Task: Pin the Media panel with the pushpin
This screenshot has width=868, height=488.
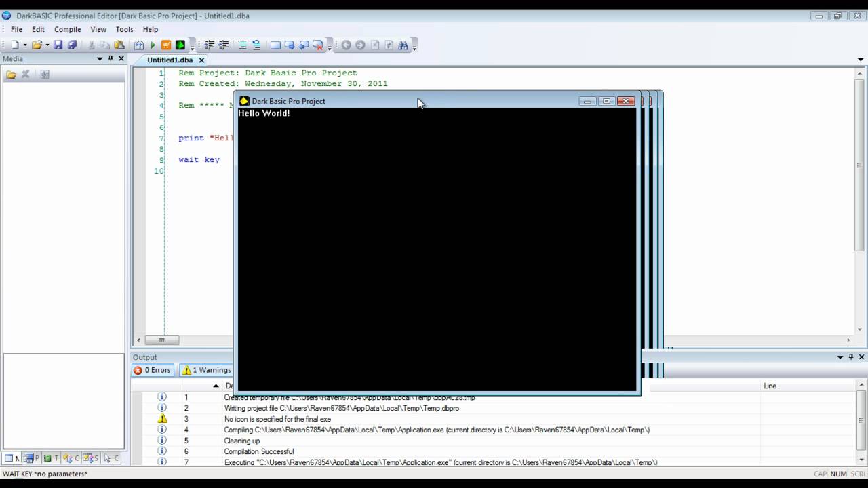Action: tap(111, 58)
